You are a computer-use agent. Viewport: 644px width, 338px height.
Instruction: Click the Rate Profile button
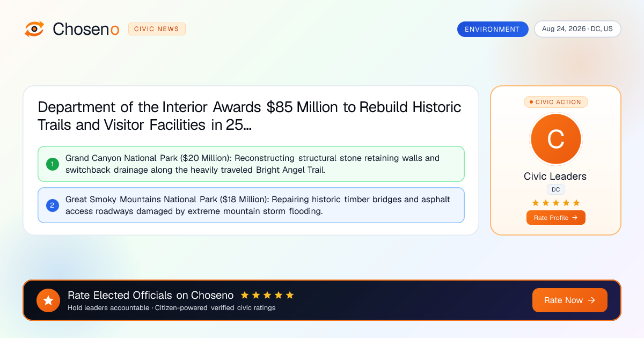556,218
